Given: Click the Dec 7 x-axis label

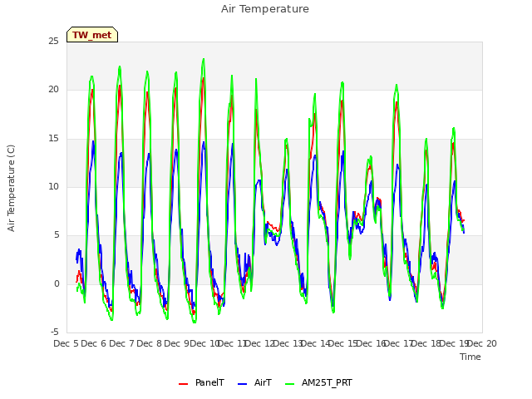Looking at the screenshot, I should [x=121, y=343].
